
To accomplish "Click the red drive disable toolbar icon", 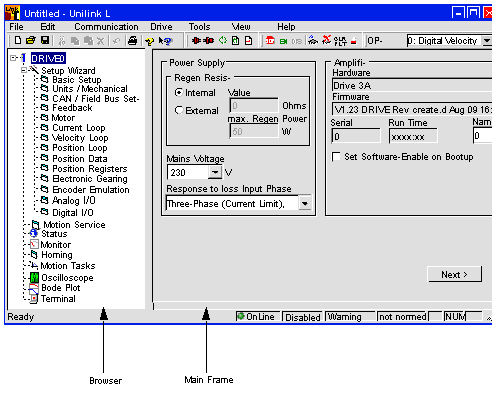I will pos(270,41).
